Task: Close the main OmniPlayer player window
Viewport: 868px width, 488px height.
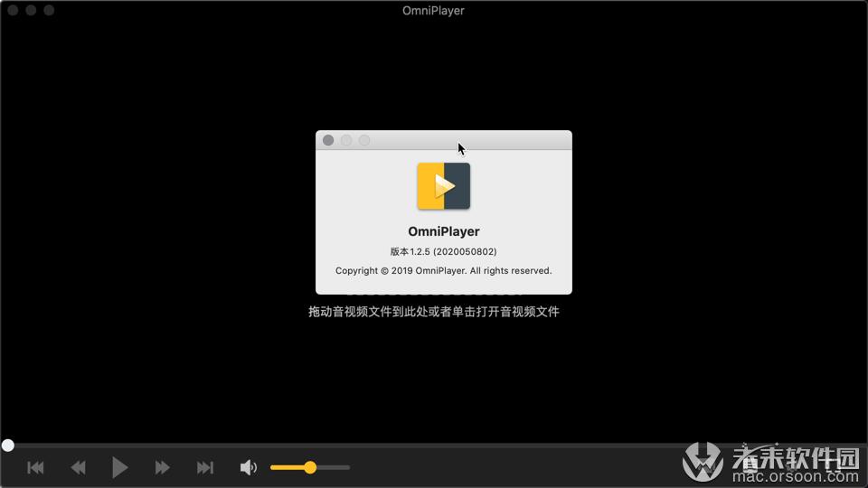Action: click(x=13, y=11)
